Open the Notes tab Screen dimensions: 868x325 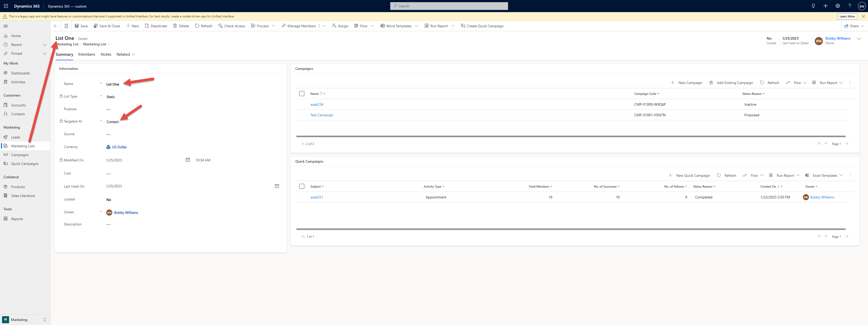pyautogui.click(x=105, y=54)
